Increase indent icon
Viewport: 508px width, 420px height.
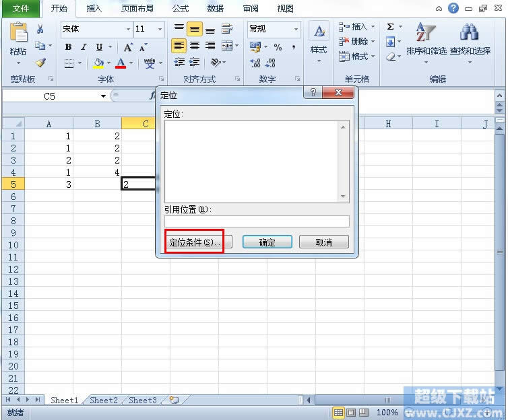click(195, 62)
